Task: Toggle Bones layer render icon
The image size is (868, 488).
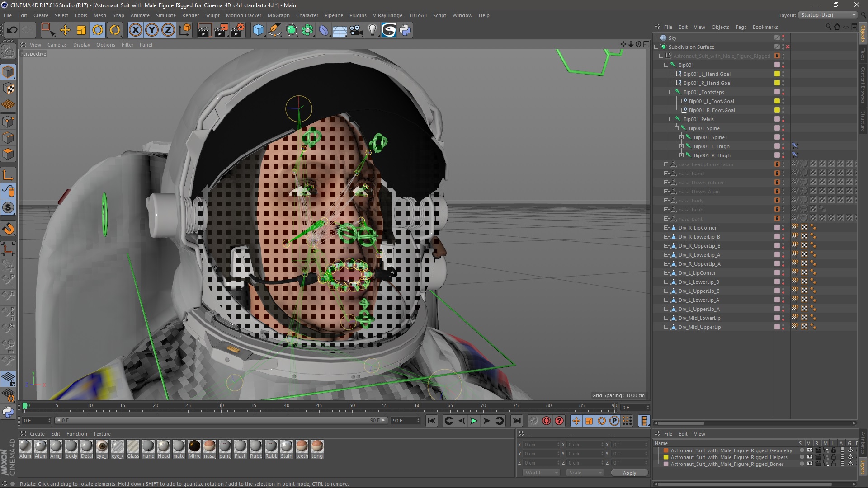Action: coord(818,464)
